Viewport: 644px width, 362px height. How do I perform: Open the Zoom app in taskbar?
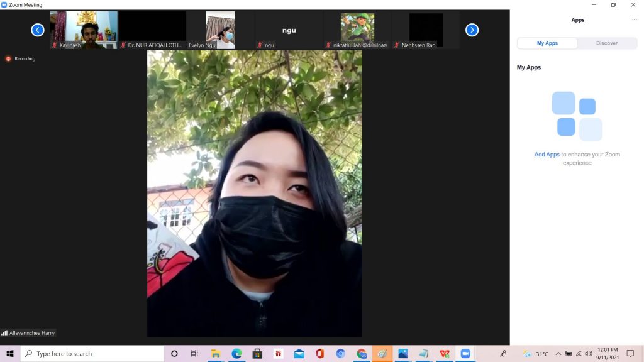click(x=465, y=354)
